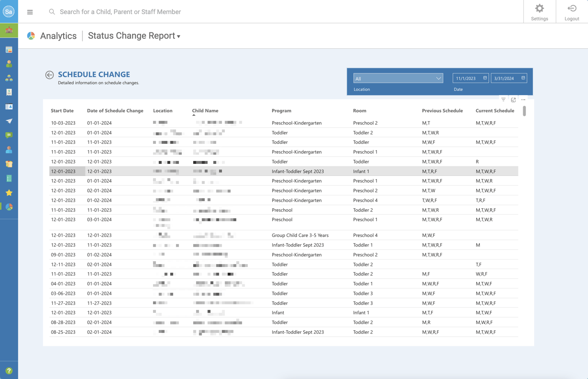Open the green checklist icon in sidebar
The width and height of the screenshot is (588, 379).
9,178
